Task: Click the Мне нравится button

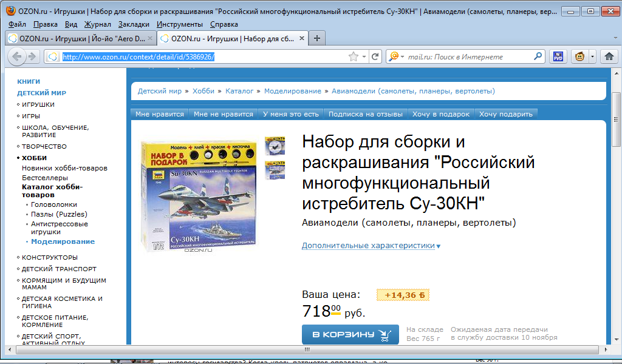Action: pos(160,114)
